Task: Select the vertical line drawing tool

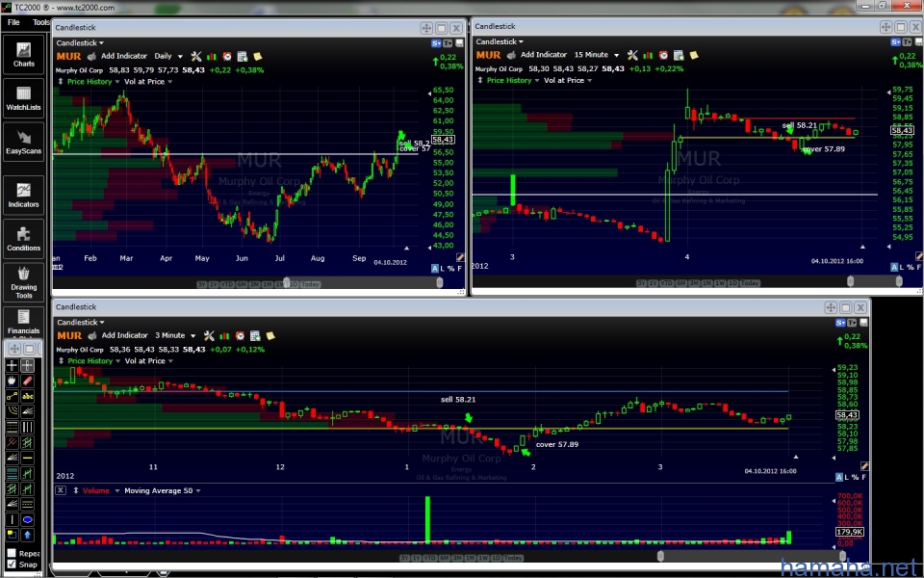Action: (12, 519)
